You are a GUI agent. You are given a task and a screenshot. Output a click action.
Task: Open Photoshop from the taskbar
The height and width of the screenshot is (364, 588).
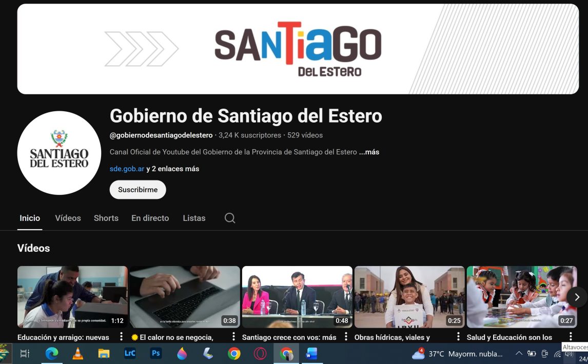[x=155, y=354]
